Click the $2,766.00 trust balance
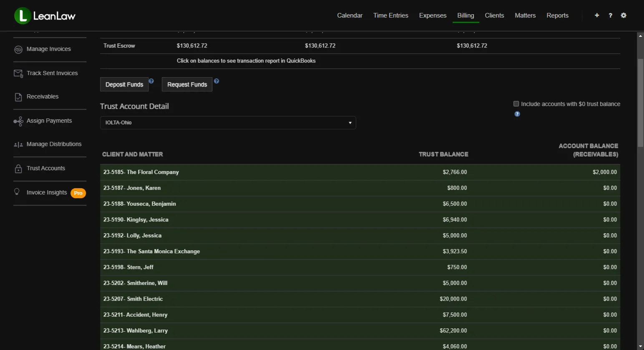The image size is (644, 350). (455, 172)
